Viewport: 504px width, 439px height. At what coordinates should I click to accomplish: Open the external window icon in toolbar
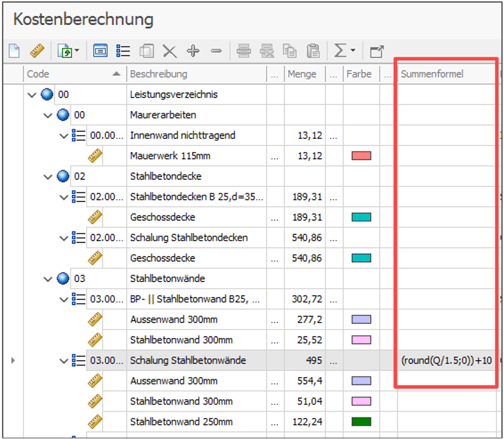pyautogui.click(x=377, y=50)
